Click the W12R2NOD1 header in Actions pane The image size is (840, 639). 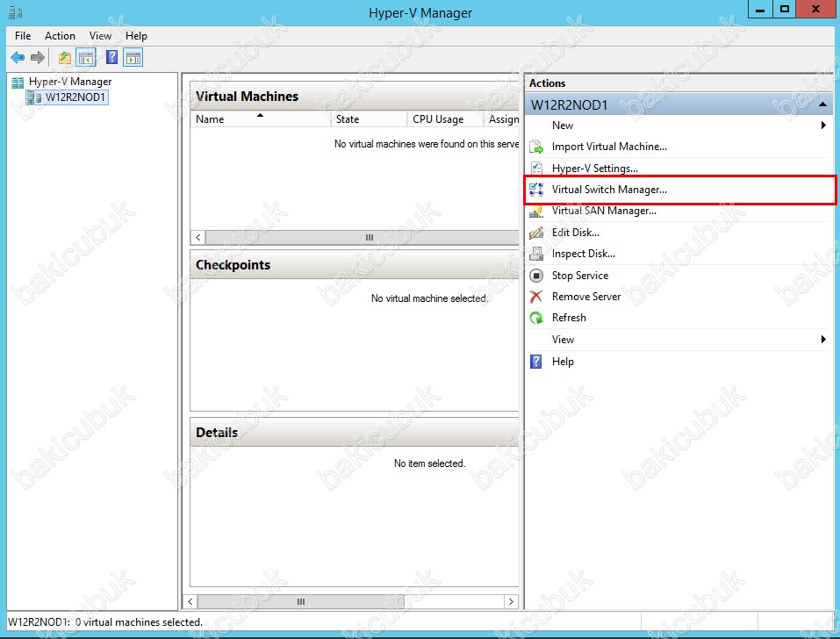click(678, 104)
